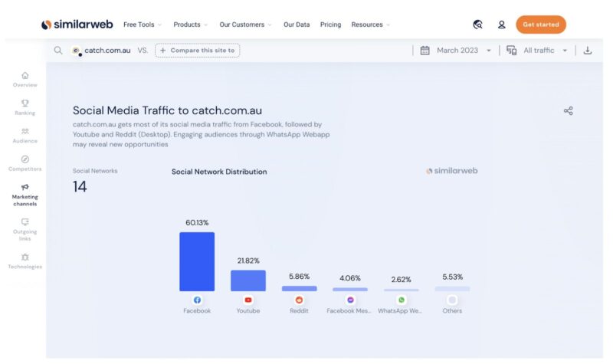Screen dimensions: 613x364
Task: Open Audience section in sidebar
Action: coord(25,136)
